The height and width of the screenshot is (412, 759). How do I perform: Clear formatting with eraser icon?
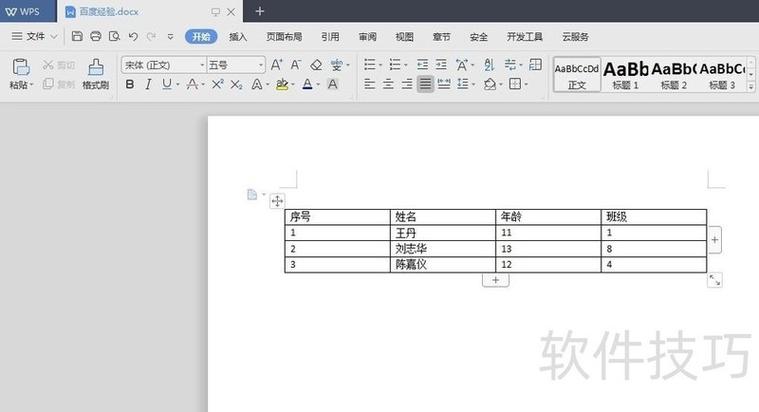click(316, 64)
